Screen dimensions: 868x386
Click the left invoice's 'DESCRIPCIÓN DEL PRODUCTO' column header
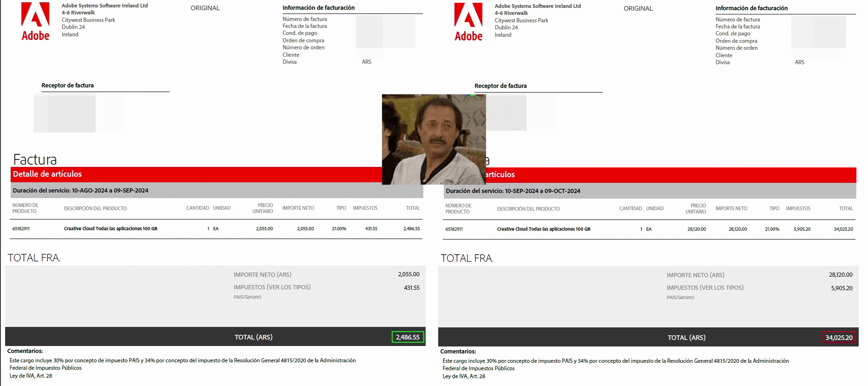coord(95,208)
